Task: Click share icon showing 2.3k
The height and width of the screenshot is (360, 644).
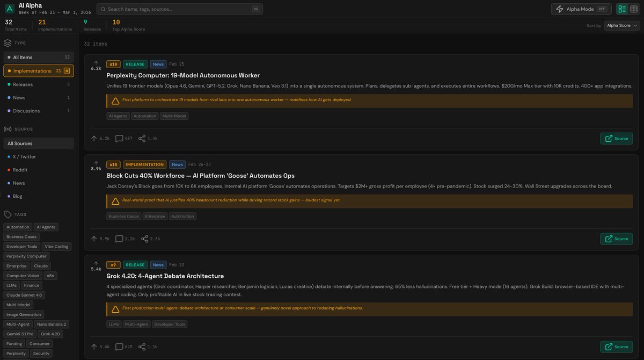Action: click(x=144, y=239)
